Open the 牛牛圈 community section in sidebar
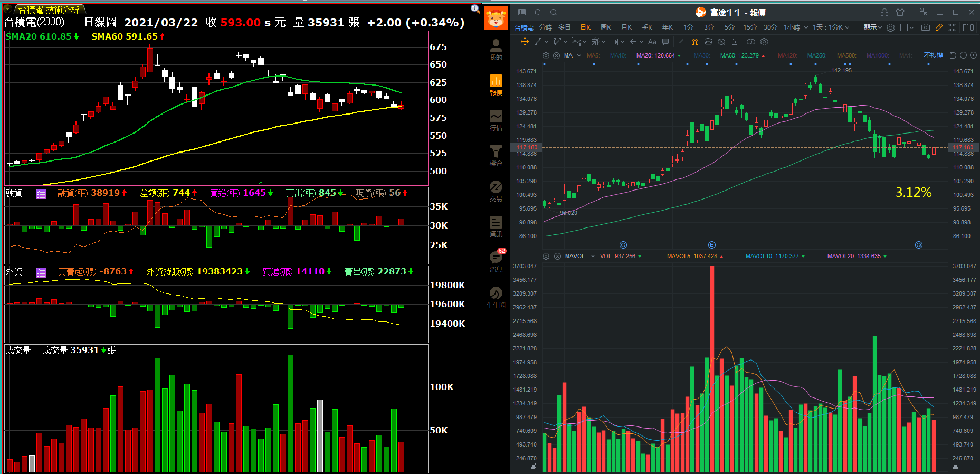The image size is (980, 474). pos(496,297)
